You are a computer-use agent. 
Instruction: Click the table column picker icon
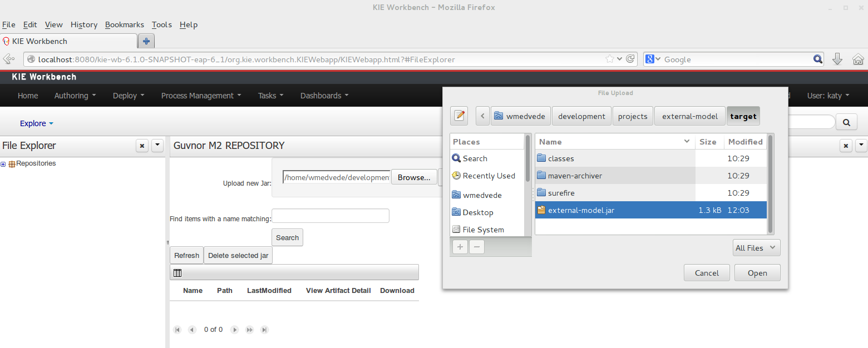177,272
